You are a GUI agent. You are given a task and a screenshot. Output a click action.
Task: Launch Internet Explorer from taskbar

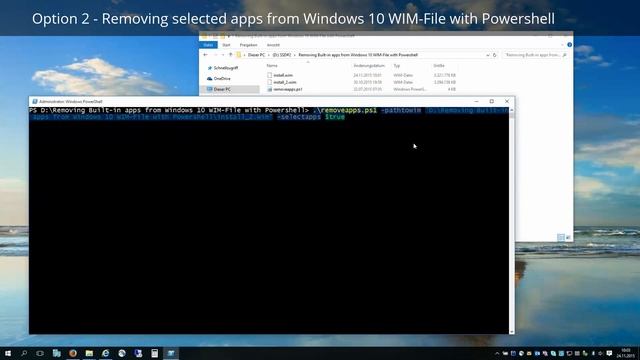click(x=105, y=353)
